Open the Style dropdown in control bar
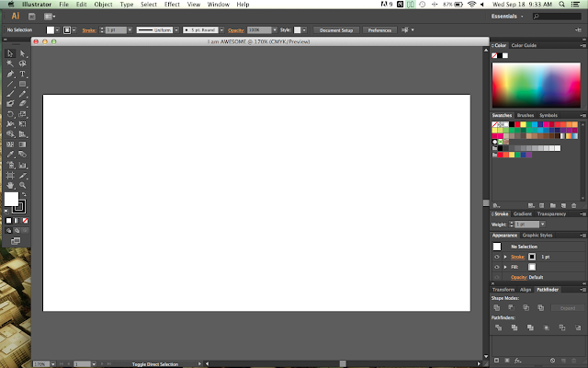Screen dimensions: 588x368 [x=304, y=30]
